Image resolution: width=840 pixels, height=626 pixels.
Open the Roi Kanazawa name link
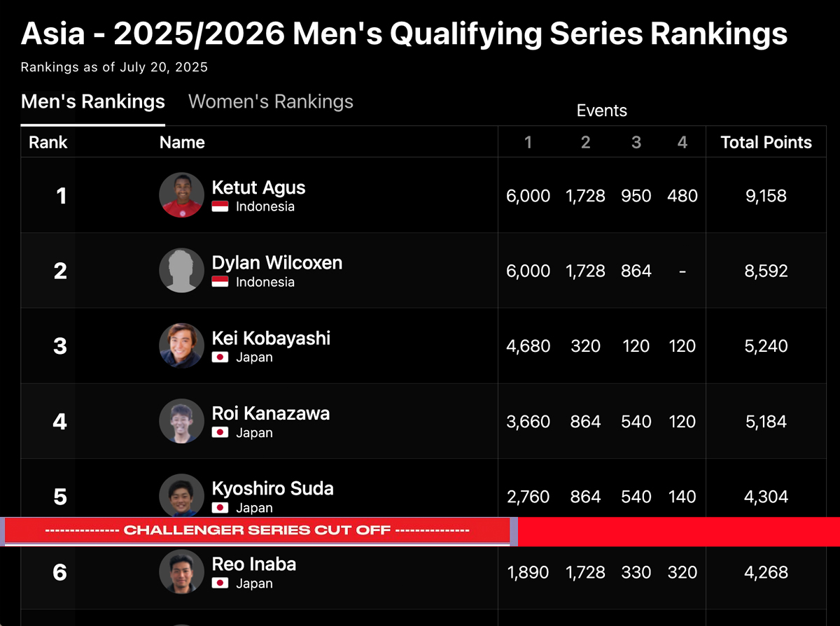tap(270, 413)
